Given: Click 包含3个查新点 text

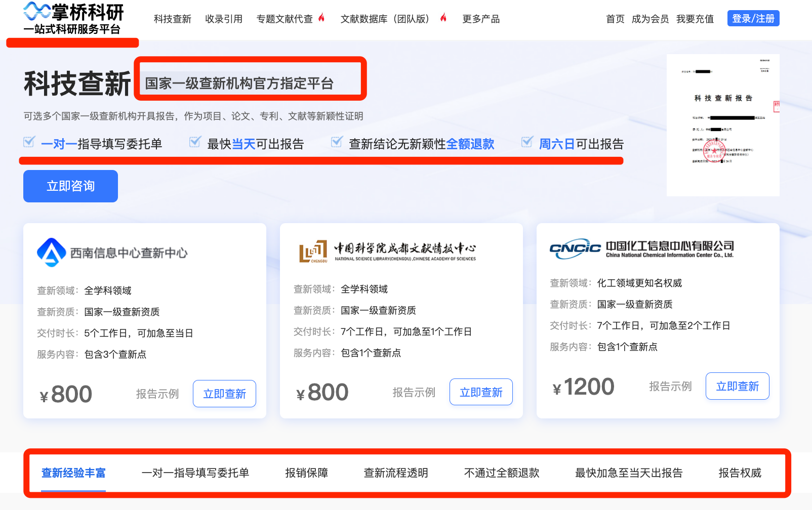Looking at the screenshot, I should pos(115,354).
